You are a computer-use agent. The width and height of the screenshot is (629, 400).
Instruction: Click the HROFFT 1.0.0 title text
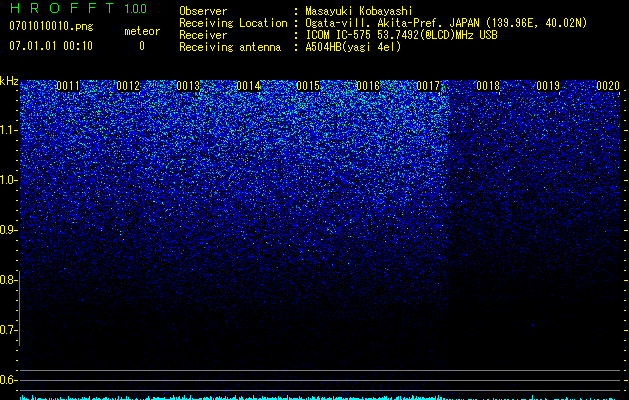79,8
